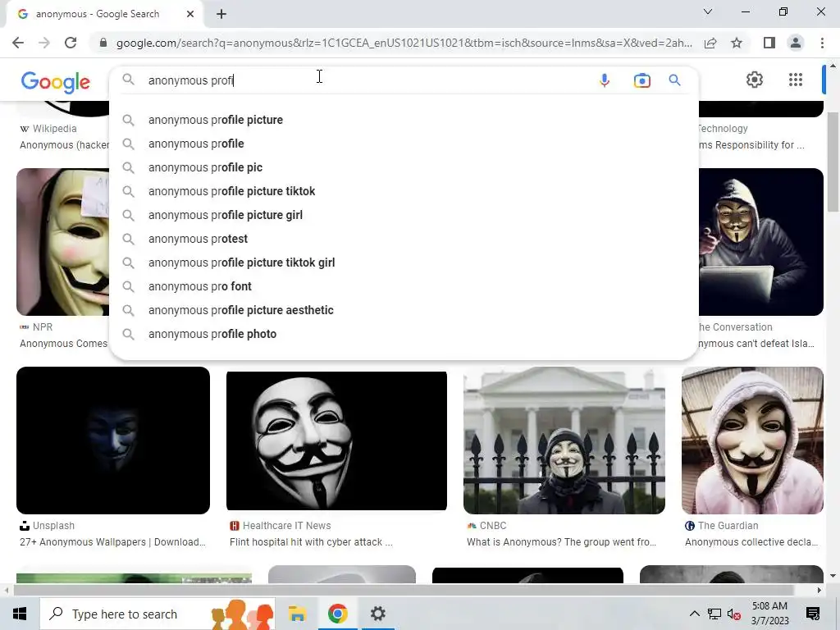Open a new browser tab
The image size is (840, 630).
point(221,14)
